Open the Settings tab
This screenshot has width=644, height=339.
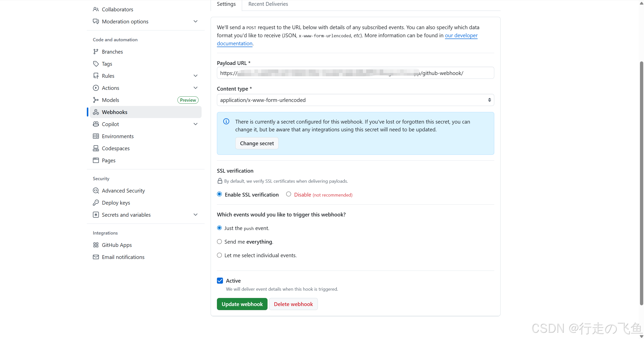[x=226, y=4]
